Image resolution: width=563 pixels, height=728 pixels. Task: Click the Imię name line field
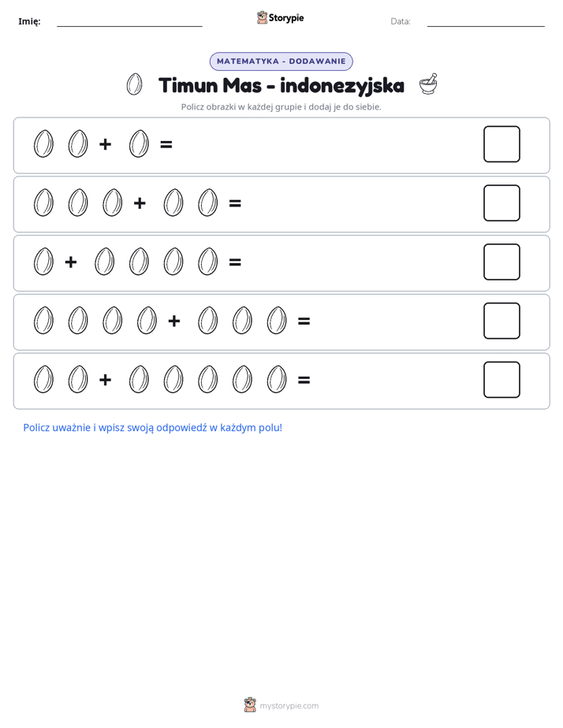tap(129, 22)
